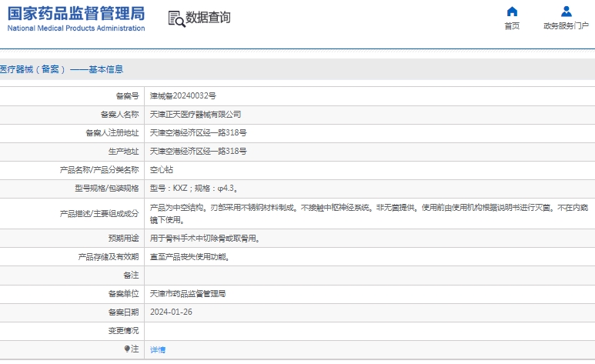Click the 备案人注册地址 label

112,133
